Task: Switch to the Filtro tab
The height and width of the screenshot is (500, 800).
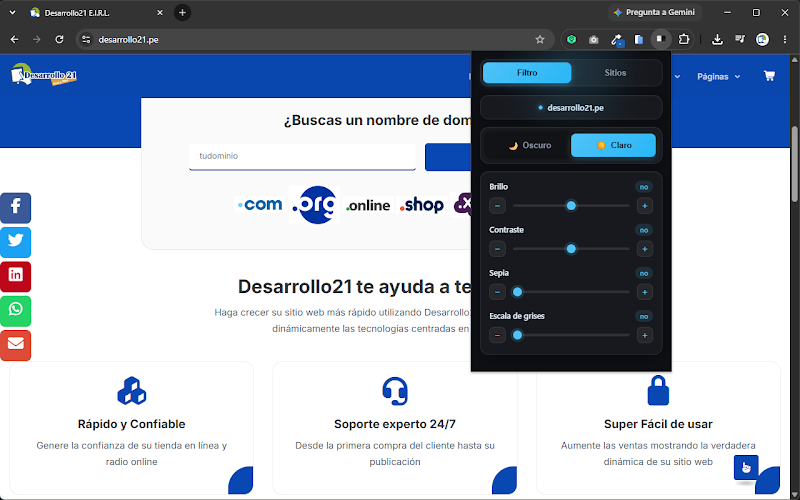Action: tap(527, 72)
